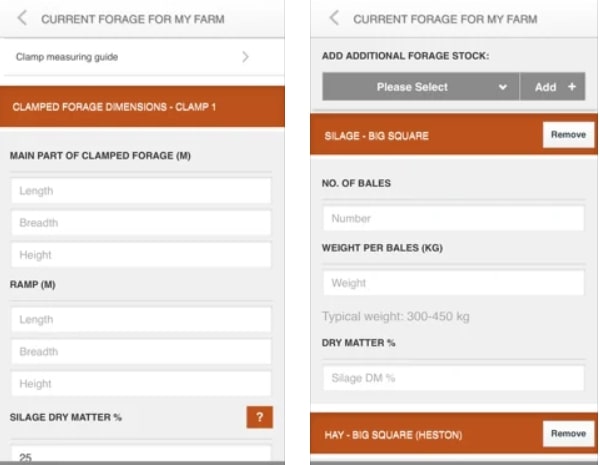
Task: Go back using left screen's back arrow
Action: [22, 18]
